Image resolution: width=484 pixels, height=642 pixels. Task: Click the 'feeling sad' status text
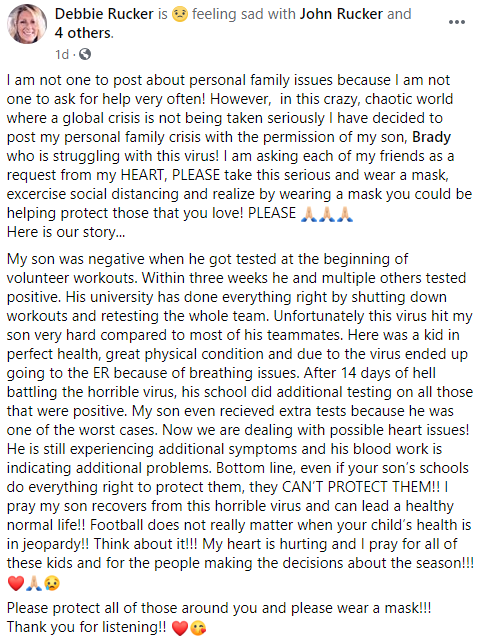tap(243, 14)
